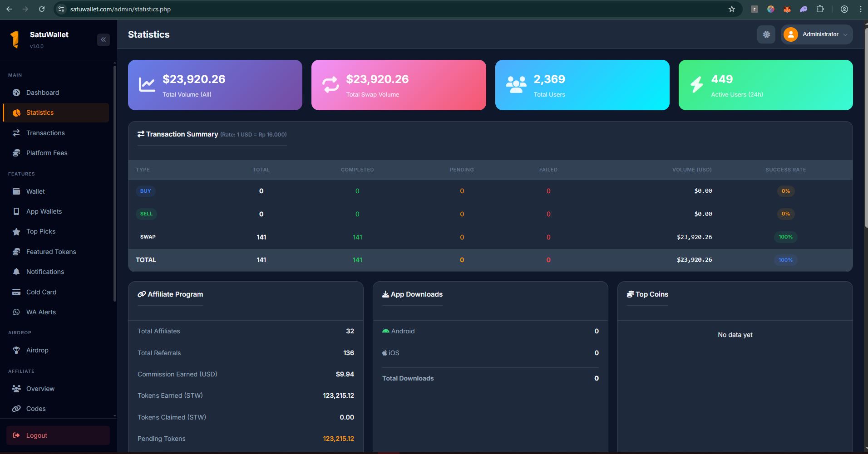The width and height of the screenshot is (868, 454).
Task: Click the WA Alerts WhatsApp icon
Action: (16, 312)
